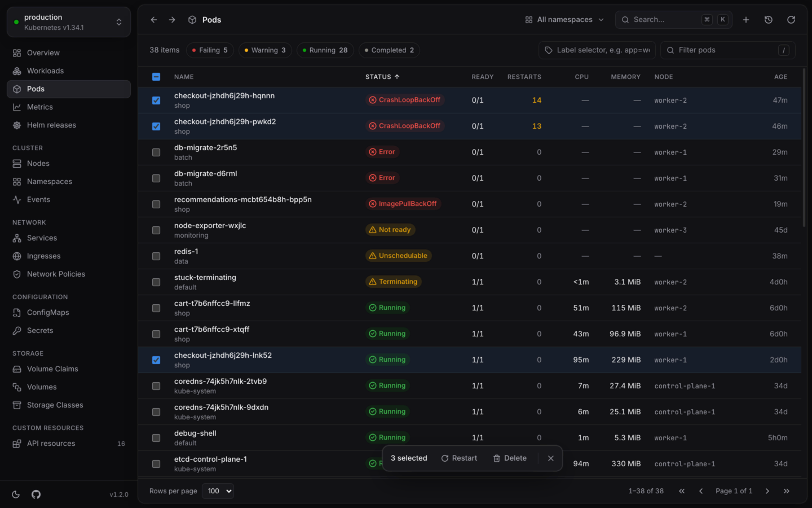Sort by the STATUS column header
Screen dimensions: 812x508
pos(382,77)
